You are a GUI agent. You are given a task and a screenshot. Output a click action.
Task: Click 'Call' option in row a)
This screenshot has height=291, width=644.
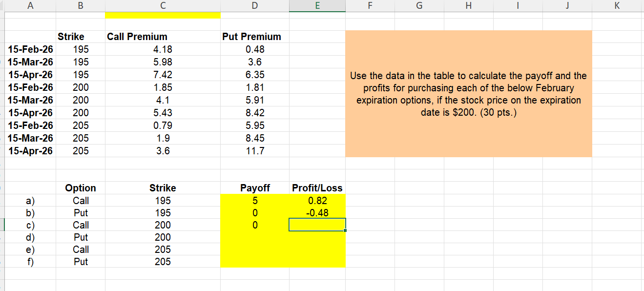[x=81, y=200]
